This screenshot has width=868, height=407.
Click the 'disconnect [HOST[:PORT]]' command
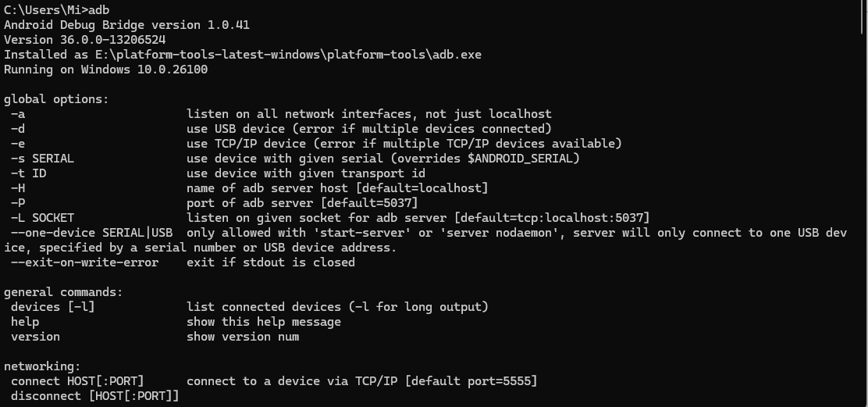pos(94,396)
